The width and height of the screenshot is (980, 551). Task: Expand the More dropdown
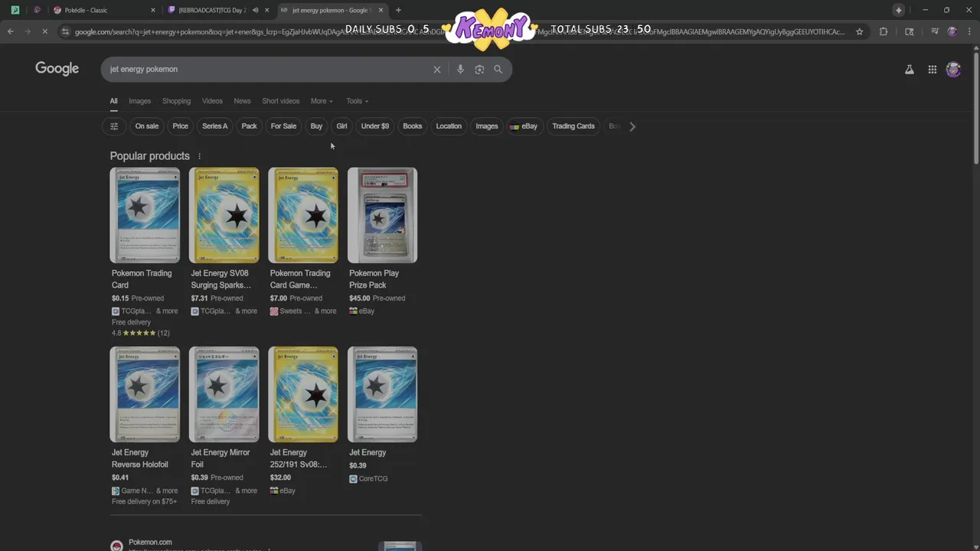pos(322,101)
